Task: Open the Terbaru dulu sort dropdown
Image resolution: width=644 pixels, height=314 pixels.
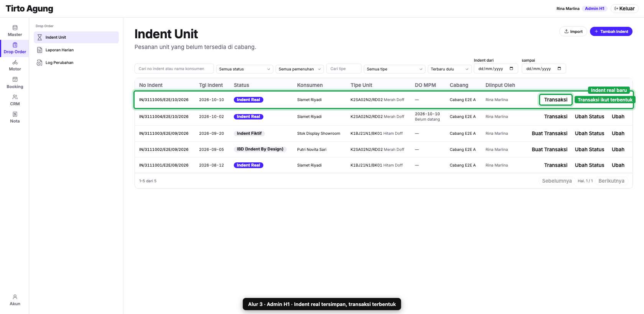Action: pyautogui.click(x=450, y=69)
